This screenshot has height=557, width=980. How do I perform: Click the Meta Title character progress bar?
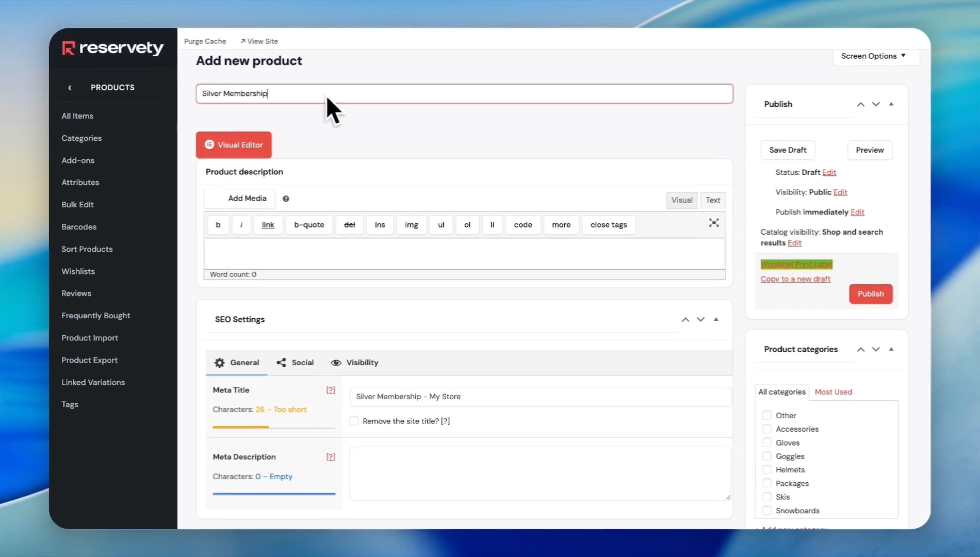point(273,427)
